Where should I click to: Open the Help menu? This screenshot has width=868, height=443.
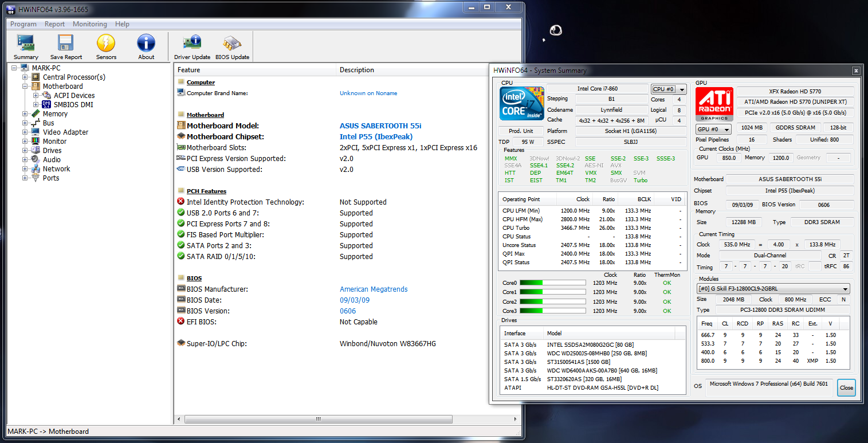tap(122, 24)
